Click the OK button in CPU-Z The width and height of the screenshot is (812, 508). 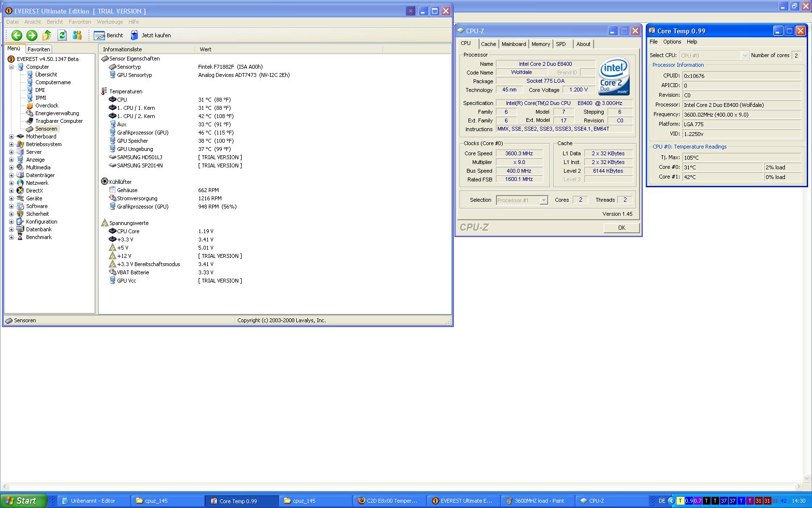pos(622,228)
